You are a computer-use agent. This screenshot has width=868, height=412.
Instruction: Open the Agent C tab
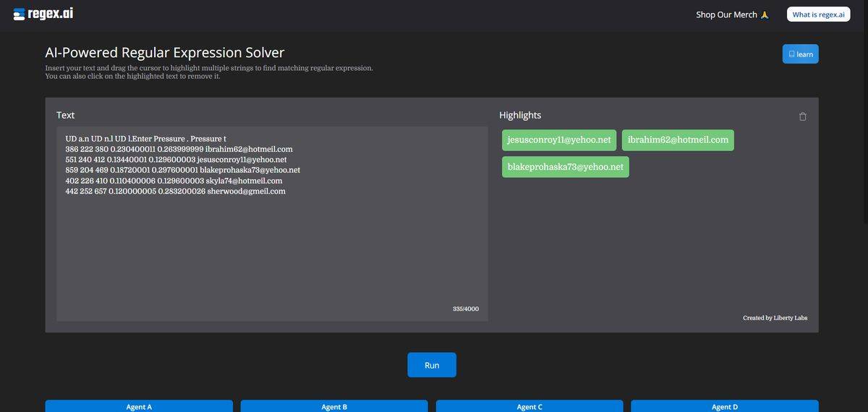point(529,406)
